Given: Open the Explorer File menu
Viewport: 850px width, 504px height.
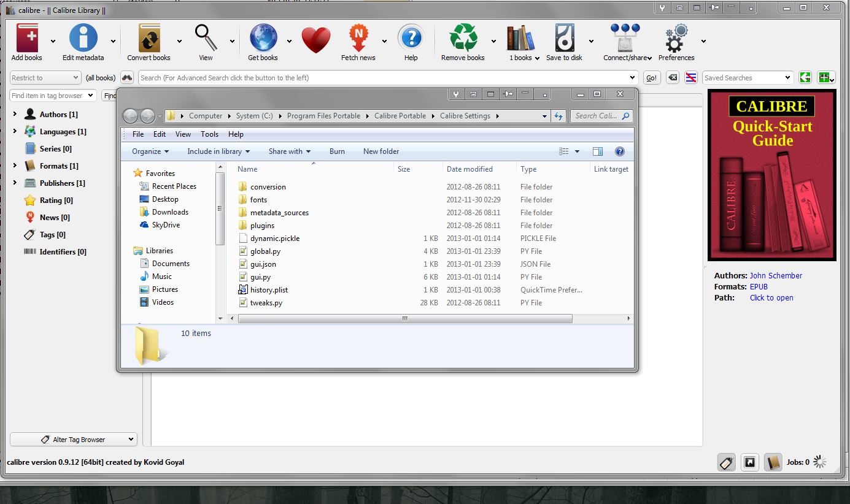Looking at the screenshot, I should click(x=138, y=134).
